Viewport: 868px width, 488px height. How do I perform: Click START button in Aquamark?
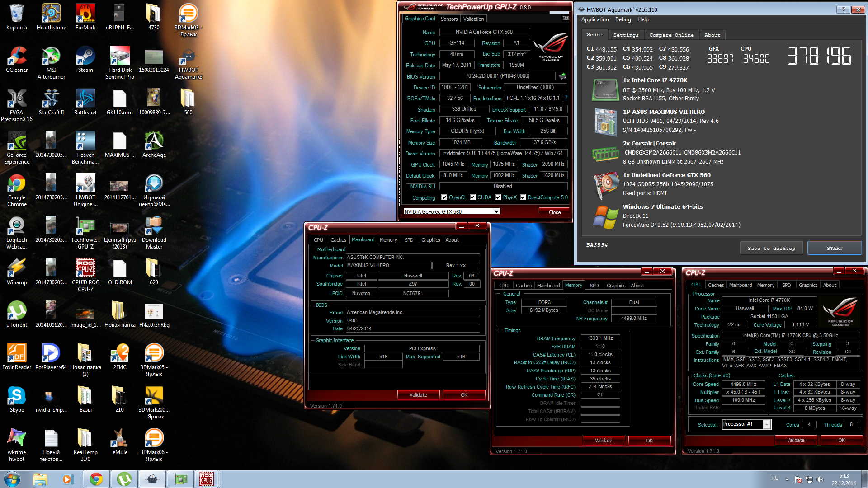coord(834,248)
